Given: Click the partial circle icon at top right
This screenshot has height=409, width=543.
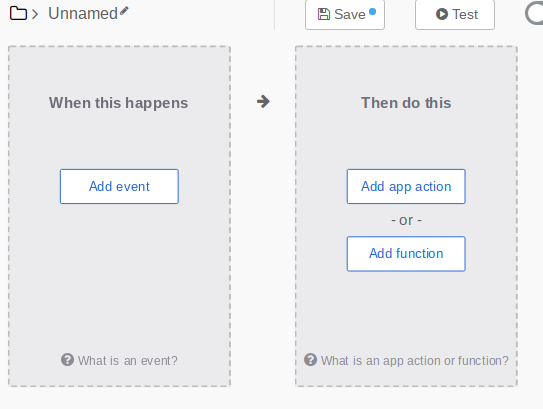Looking at the screenshot, I should (534, 13).
